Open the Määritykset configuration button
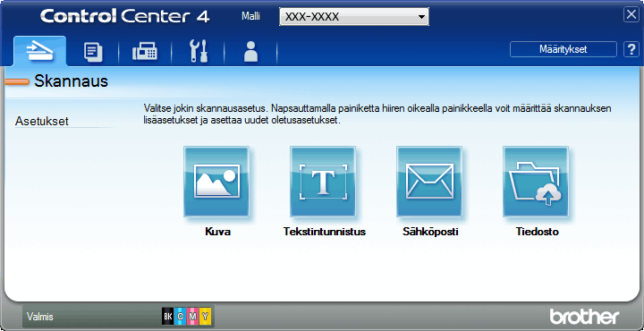Screen dimensions: 644x331 [x=563, y=49]
